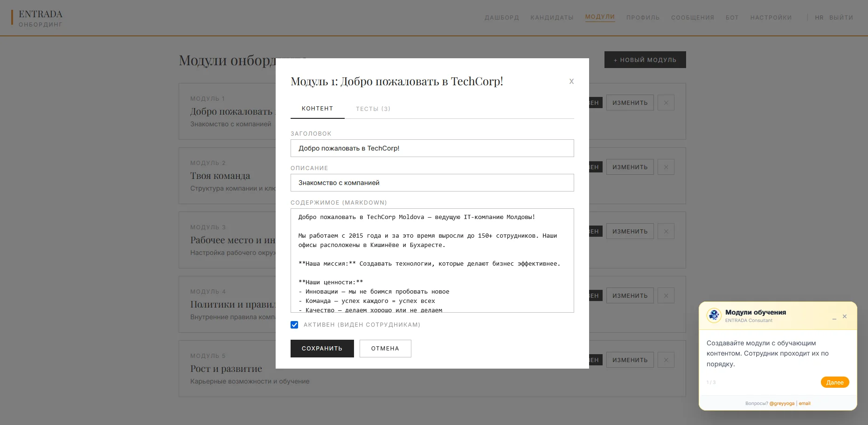Click Изменить for Модуль 2
Viewport: 868px width, 425px height.
630,167
